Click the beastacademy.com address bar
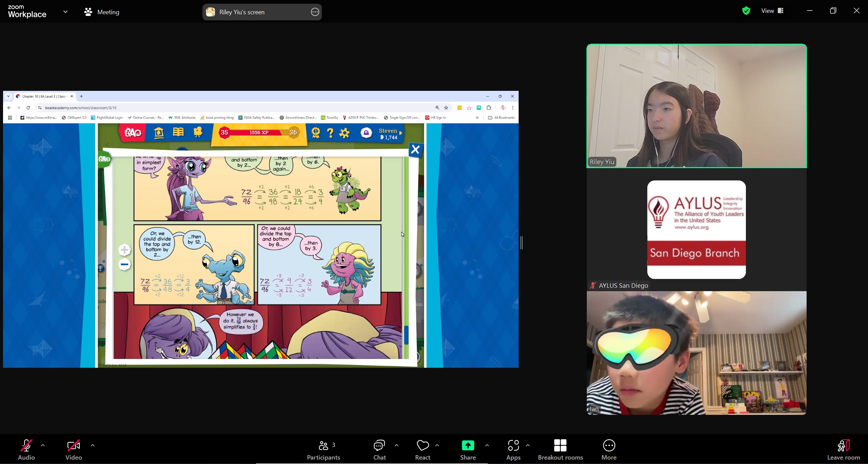This screenshot has width=868, height=464. [237, 108]
